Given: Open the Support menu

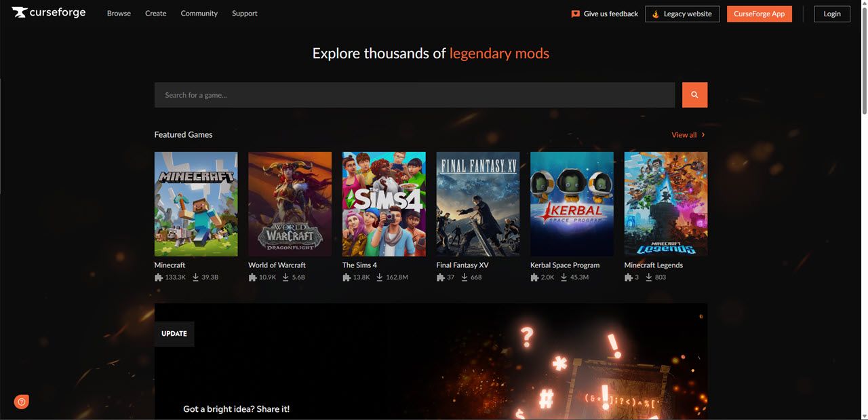Looking at the screenshot, I should pyautogui.click(x=245, y=14).
